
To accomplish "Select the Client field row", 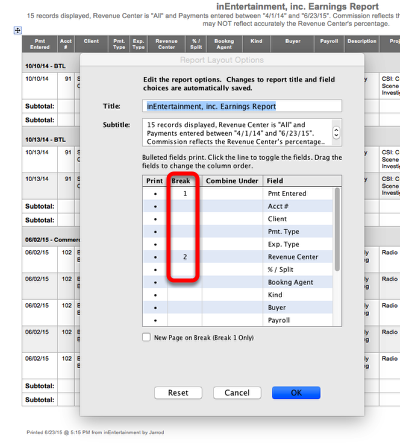I will [x=238, y=219].
